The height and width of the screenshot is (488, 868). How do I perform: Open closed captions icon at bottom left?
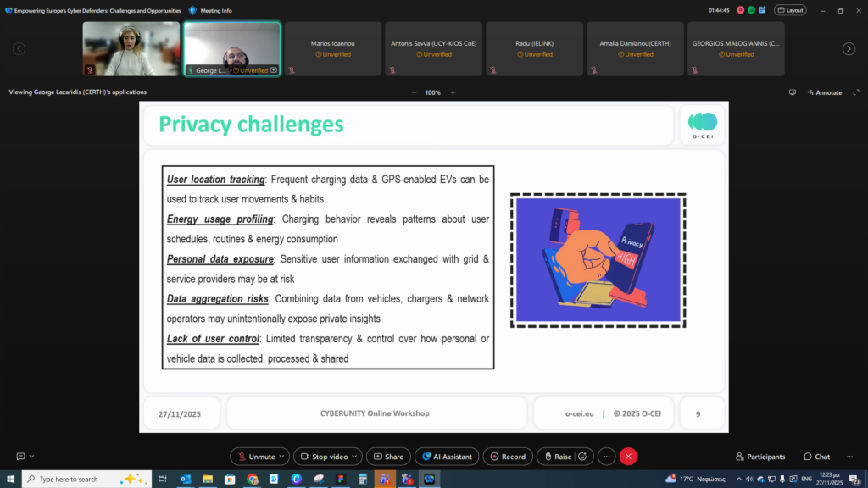point(21,457)
